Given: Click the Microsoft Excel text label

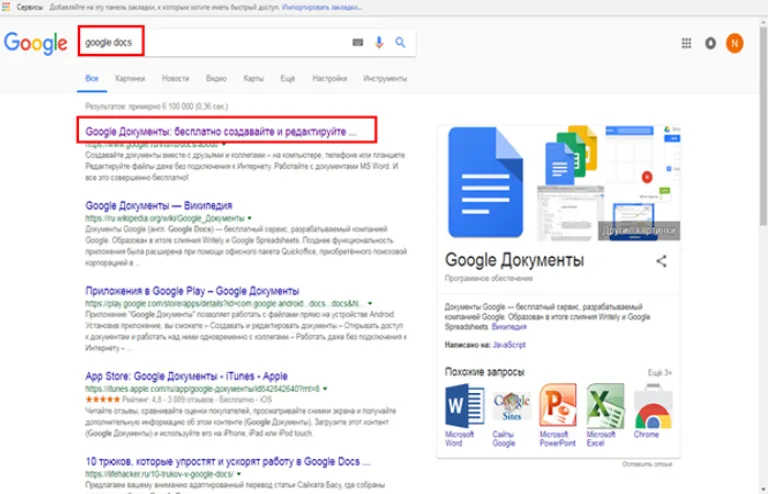Looking at the screenshot, I should coord(601,439).
